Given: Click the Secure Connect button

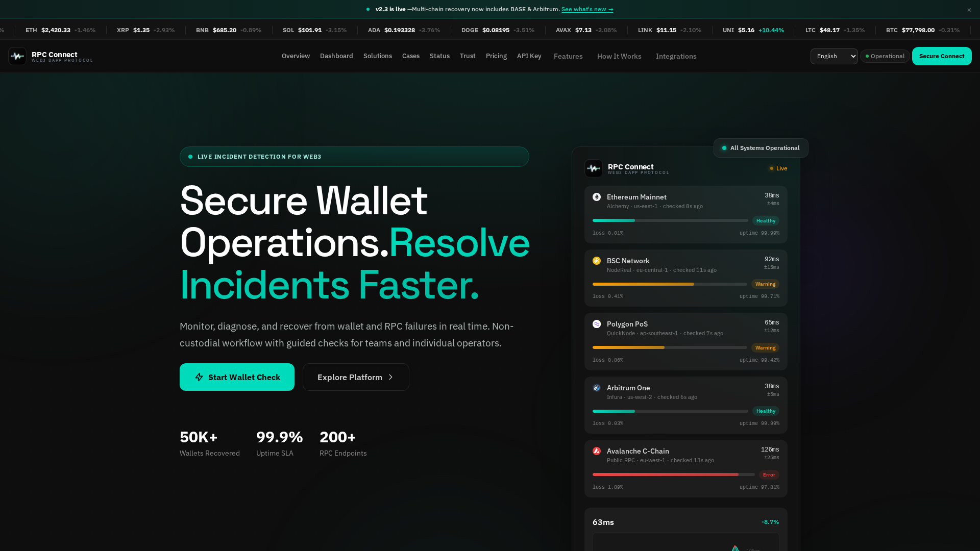Looking at the screenshot, I should [x=942, y=56].
